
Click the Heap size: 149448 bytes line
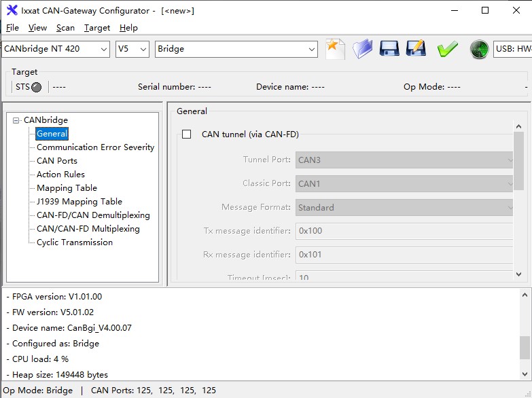57,375
